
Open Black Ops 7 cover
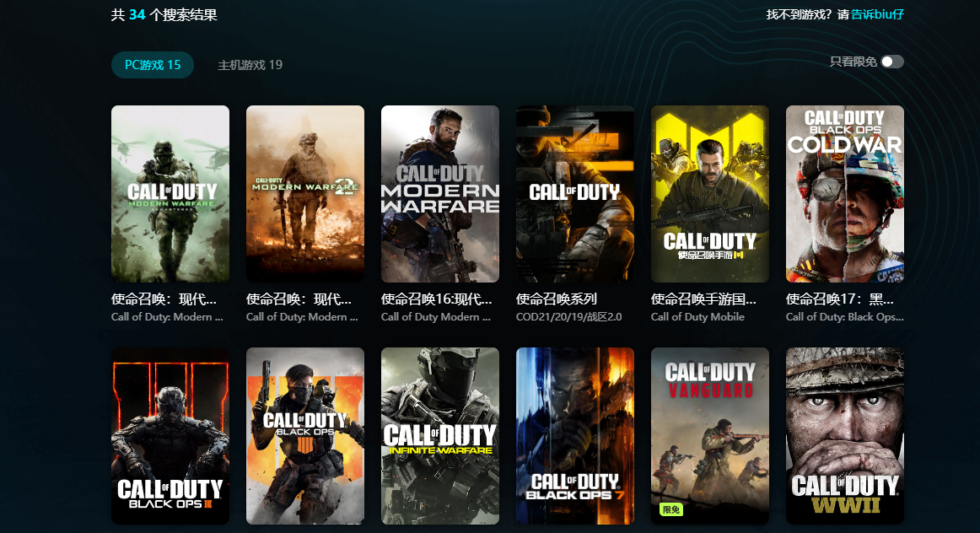(x=575, y=435)
